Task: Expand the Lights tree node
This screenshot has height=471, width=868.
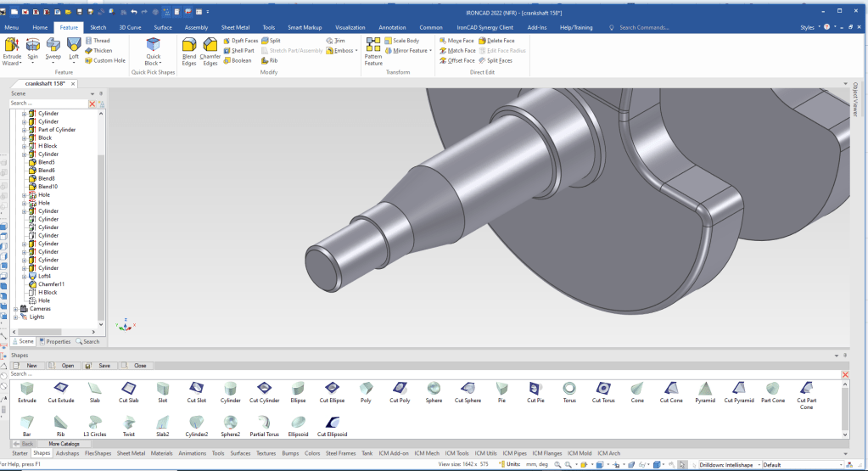Action: point(16,317)
